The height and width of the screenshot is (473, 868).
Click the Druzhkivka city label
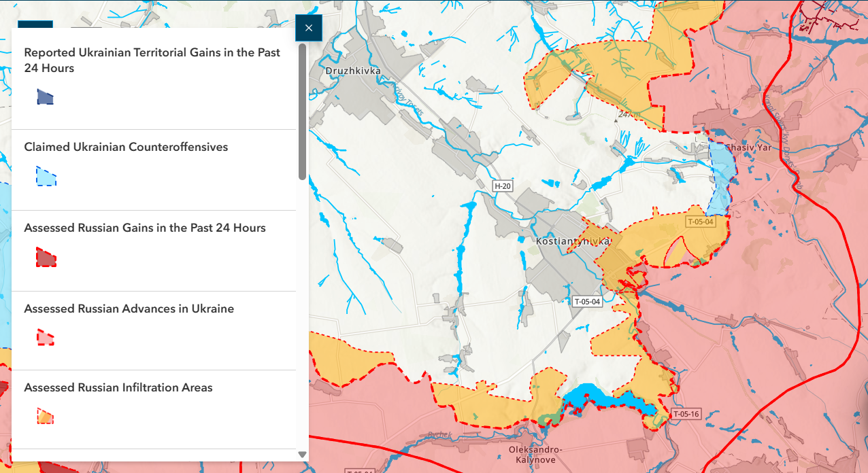click(x=352, y=70)
